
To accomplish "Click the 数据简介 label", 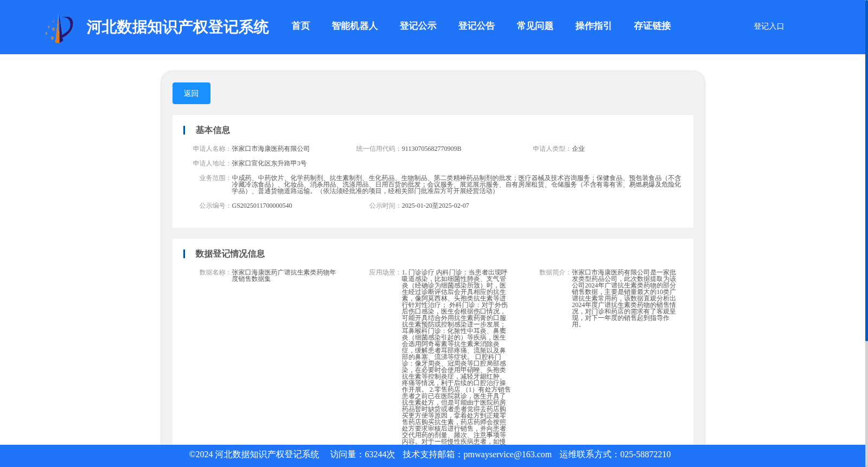I will click(x=554, y=272).
